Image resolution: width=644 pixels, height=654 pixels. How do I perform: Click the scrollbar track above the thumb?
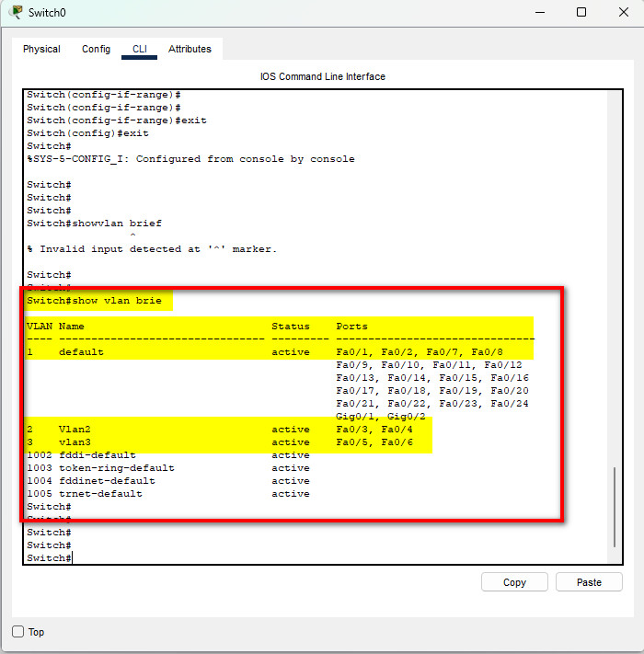[x=615, y=276]
